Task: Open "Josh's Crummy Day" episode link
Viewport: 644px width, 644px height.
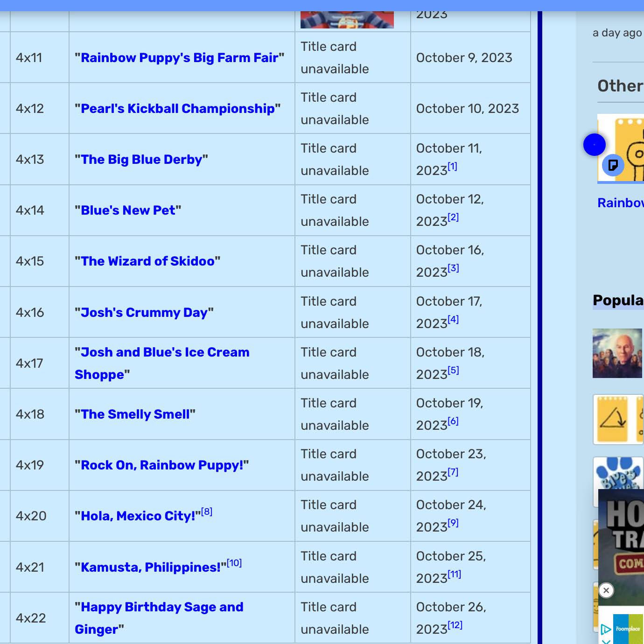Action: point(144,312)
